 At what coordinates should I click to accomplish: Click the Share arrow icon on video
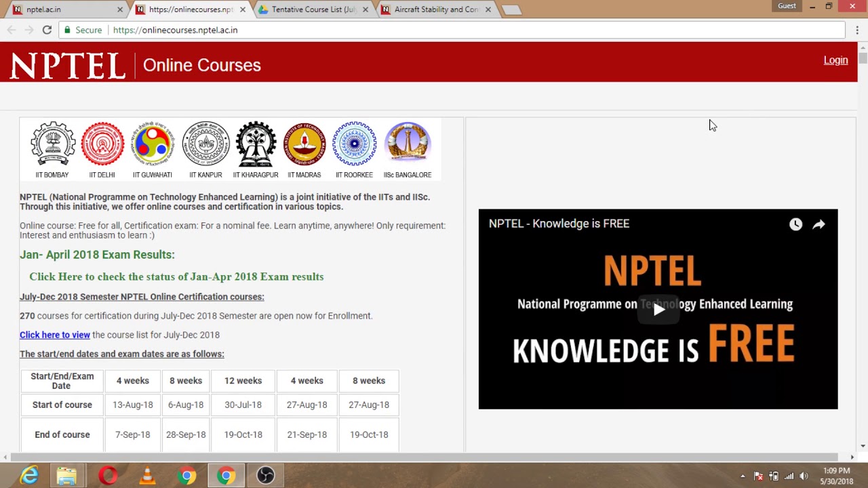(x=818, y=224)
